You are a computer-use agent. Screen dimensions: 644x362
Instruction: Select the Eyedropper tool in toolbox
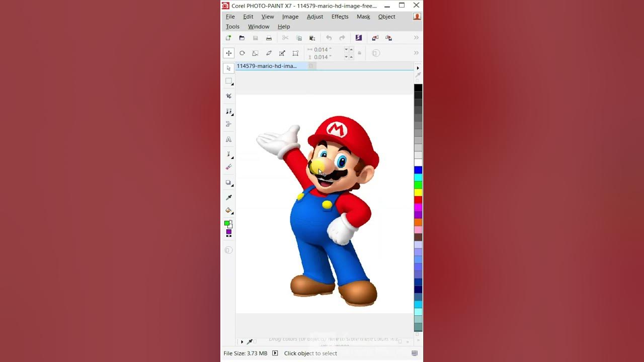(228, 197)
